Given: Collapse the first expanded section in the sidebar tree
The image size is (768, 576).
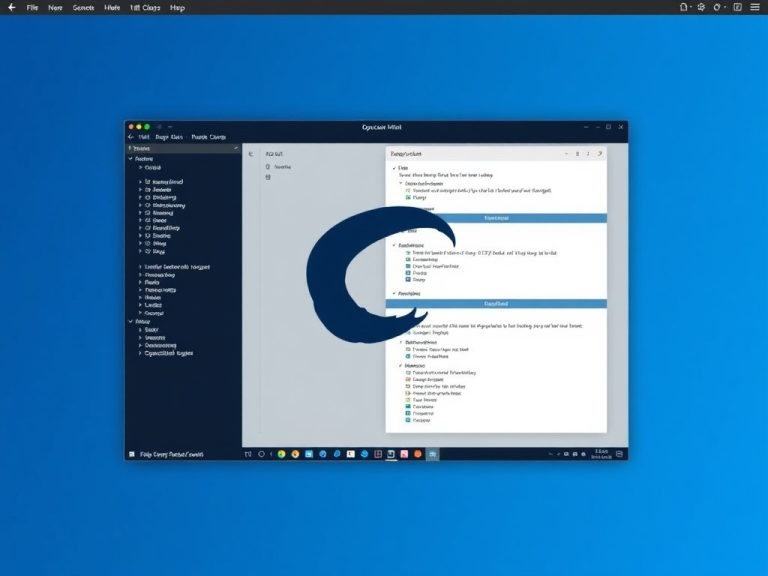Looking at the screenshot, I should (131, 159).
